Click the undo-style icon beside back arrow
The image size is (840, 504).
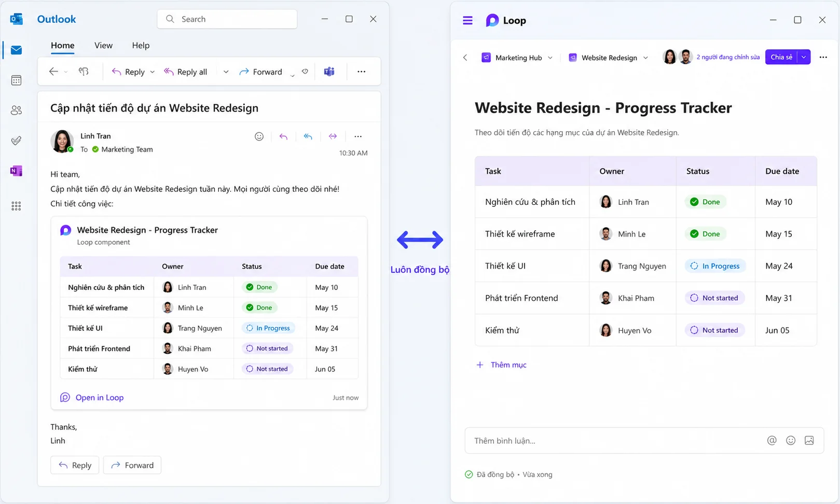[x=84, y=72]
